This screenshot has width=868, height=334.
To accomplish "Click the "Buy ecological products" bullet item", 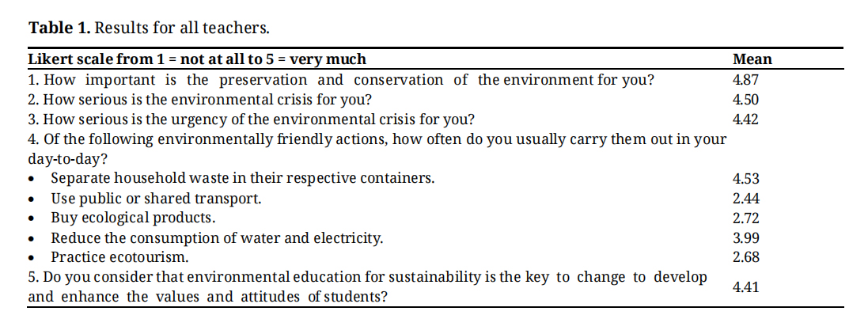I will pos(133,218).
